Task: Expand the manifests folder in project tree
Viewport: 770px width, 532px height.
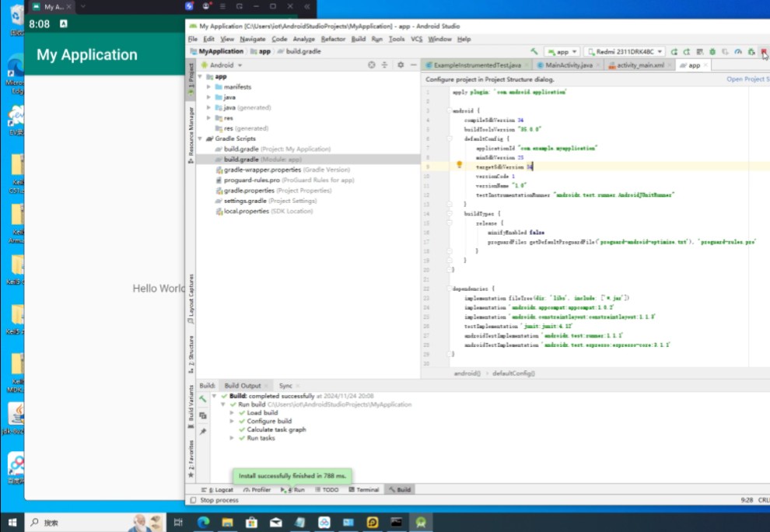Action: click(x=209, y=87)
